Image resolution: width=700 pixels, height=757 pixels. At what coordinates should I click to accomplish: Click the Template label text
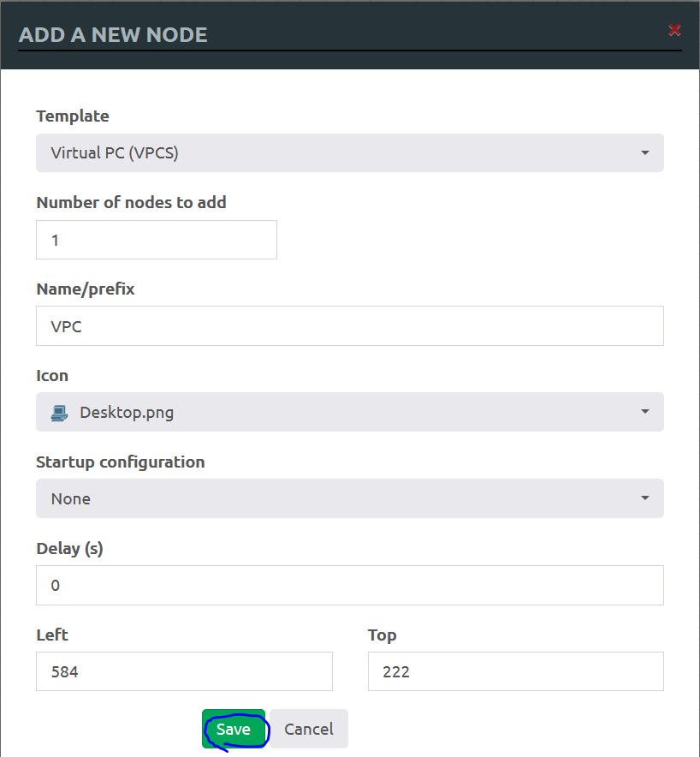pos(73,116)
